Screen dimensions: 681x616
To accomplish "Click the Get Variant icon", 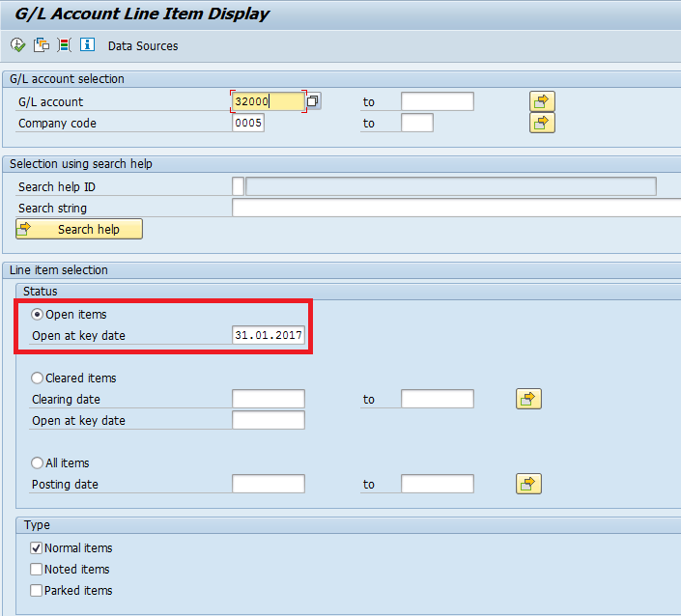I will tap(42, 45).
